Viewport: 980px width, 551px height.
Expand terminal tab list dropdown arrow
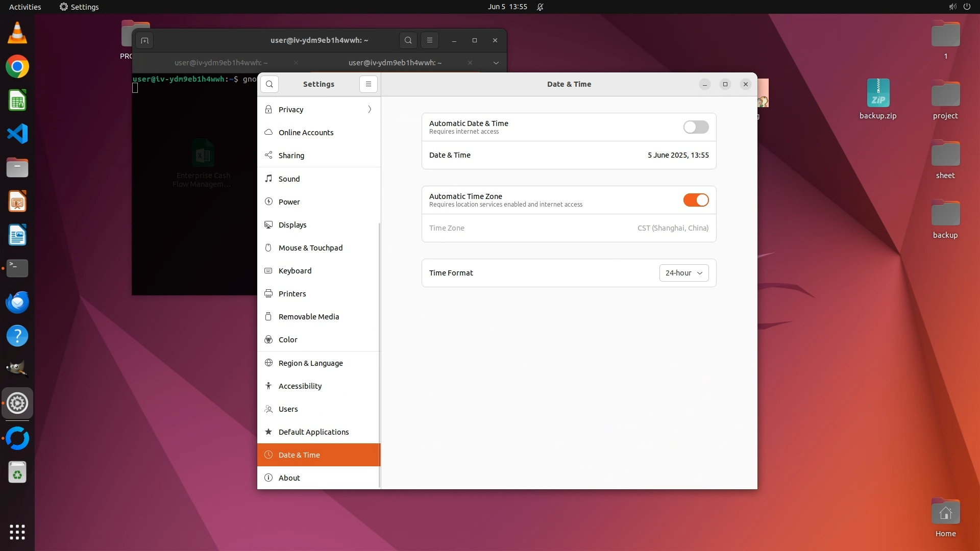[496, 63]
